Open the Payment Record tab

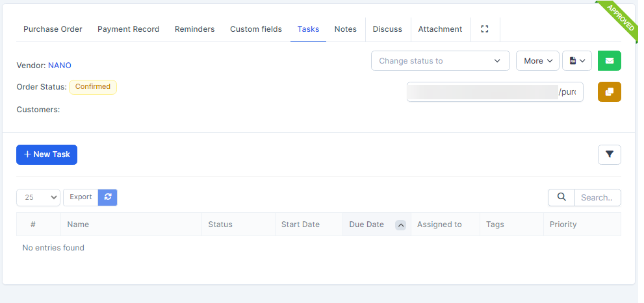click(x=128, y=29)
